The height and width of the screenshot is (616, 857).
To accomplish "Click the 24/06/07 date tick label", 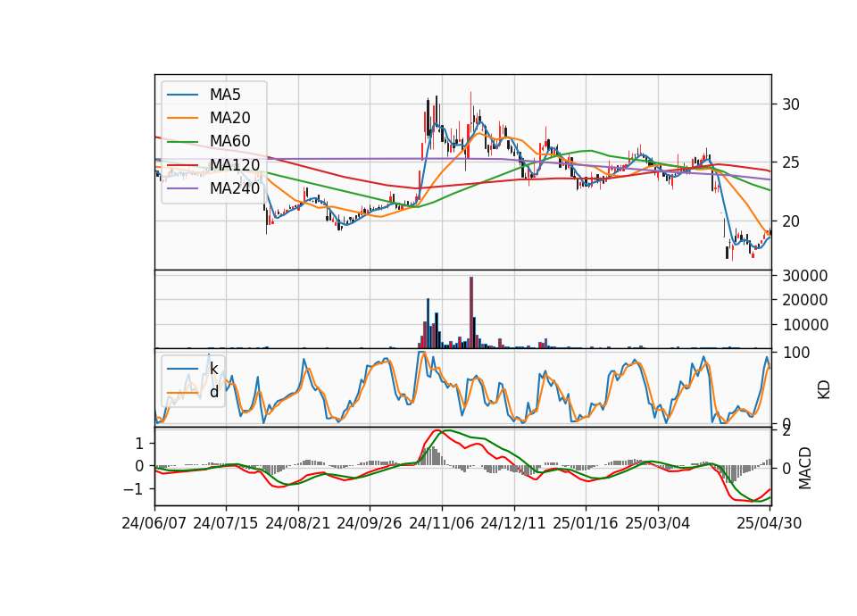I will [x=154, y=523].
